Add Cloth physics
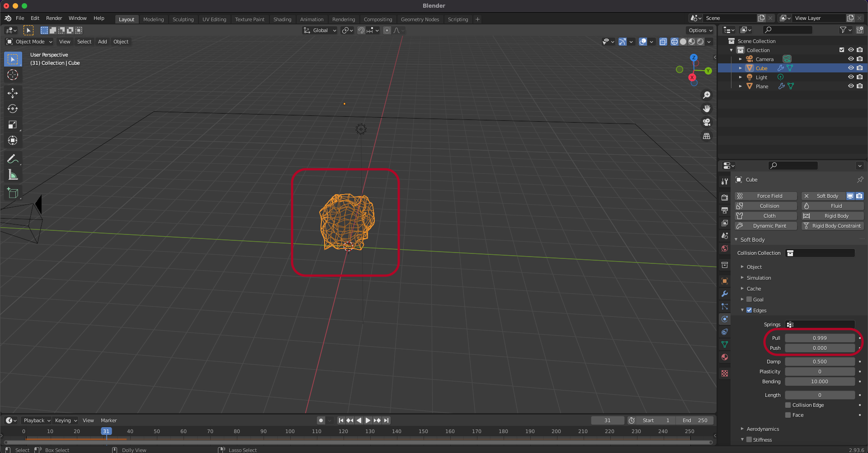 click(766, 216)
